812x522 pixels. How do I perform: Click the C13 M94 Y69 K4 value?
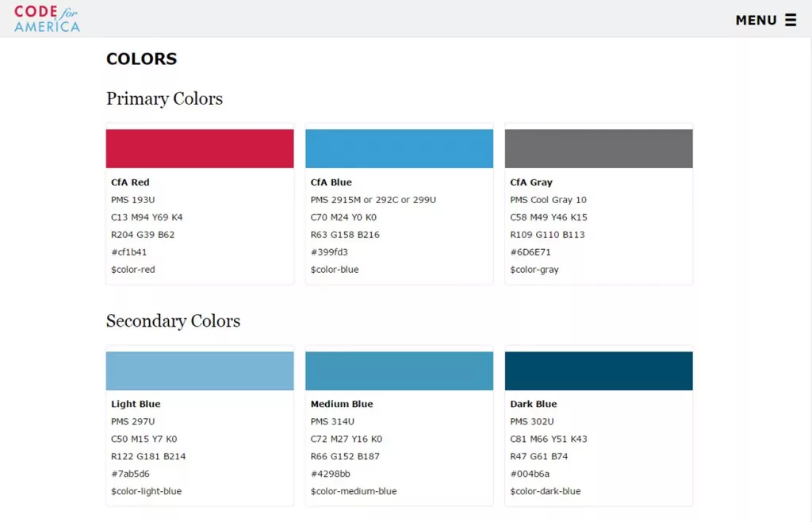pyautogui.click(x=147, y=217)
